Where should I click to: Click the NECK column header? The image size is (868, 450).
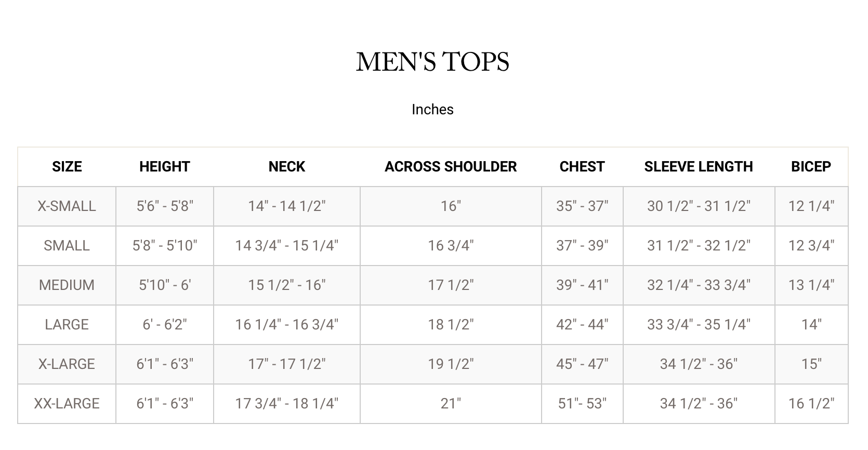[x=287, y=167]
